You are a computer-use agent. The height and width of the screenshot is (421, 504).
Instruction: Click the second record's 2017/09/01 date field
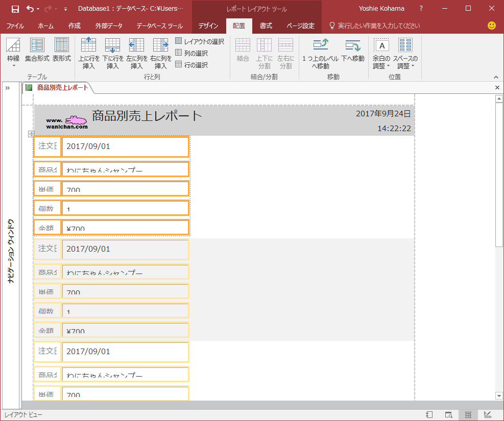pos(125,249)
